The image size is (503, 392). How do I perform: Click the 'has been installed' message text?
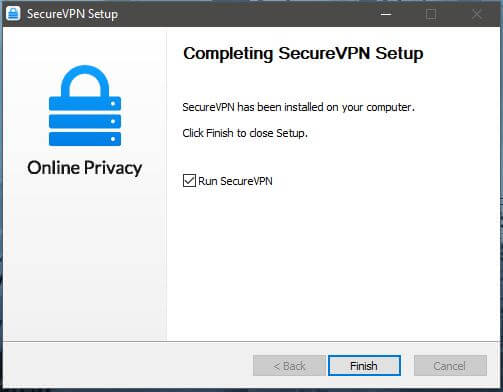point(299,107)
